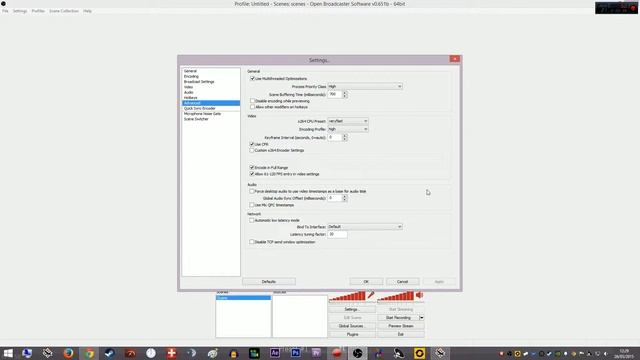The width and height of the screenshot is (640, 360).
Task: Click the green square taskbar icon
Action: [x=254, y=353]
